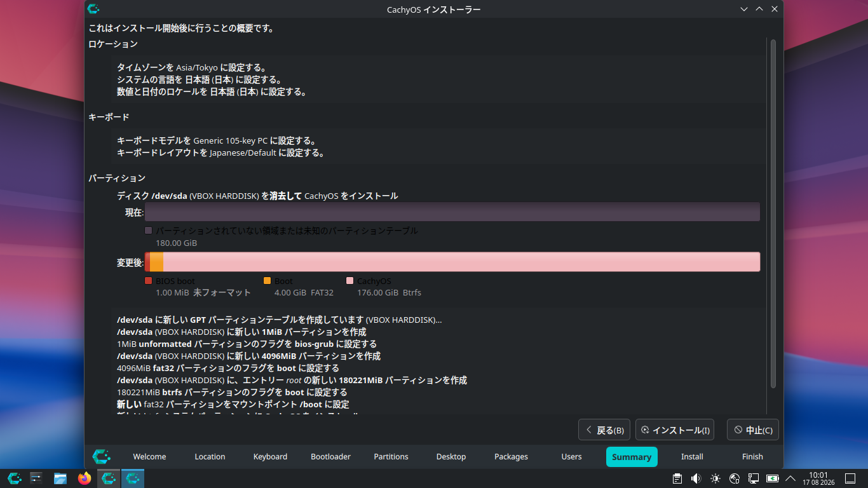Open the CachyOS application launcher
This screenshot has height=488, width=868.
pyautogui.click(x=14, y=478)
